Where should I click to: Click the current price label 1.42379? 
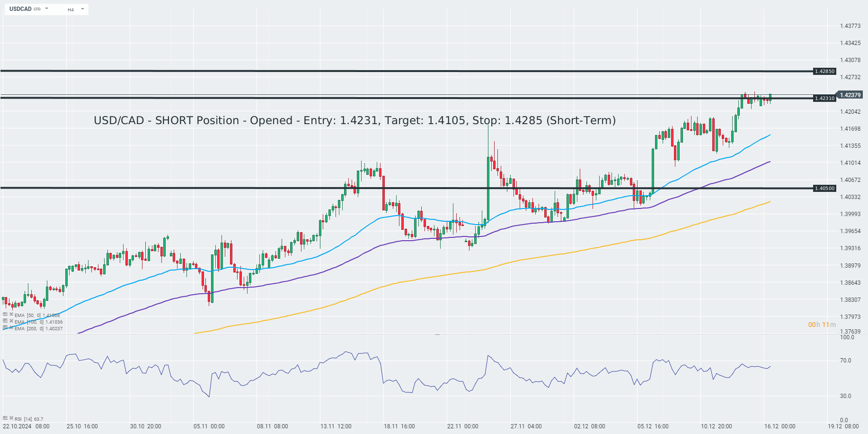[x=850, y=95]
